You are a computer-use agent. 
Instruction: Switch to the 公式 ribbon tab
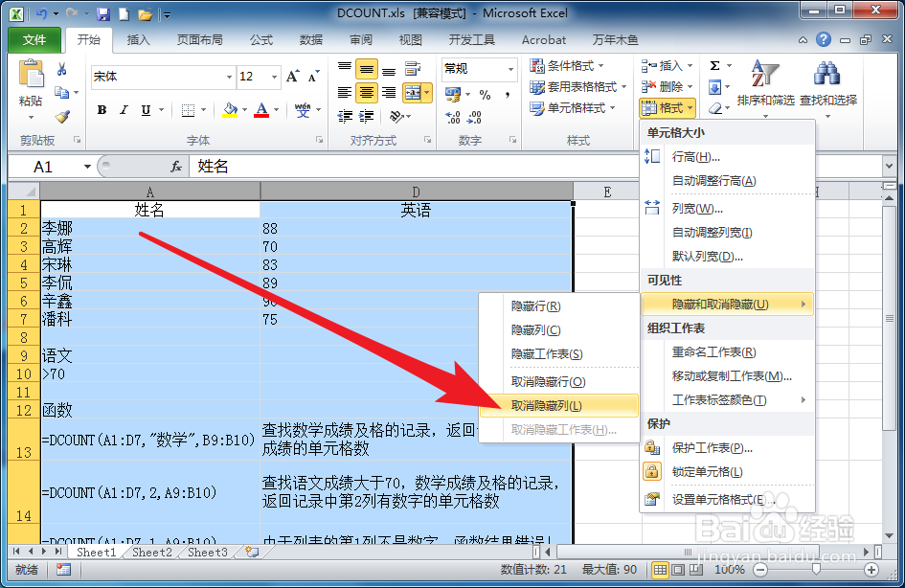tap(260, 40)
